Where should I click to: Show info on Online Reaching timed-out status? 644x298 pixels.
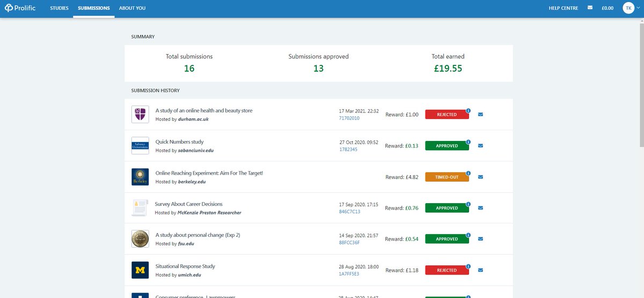(469, 173)
